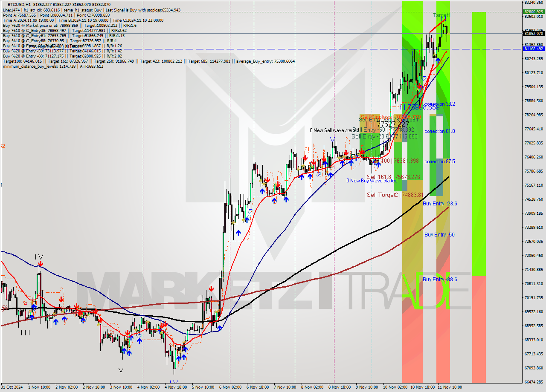Select 'Sell Target2 | 74883.81' label
Image resolution: width=546 pixels, height=392 pixels.
pos(395,195)
